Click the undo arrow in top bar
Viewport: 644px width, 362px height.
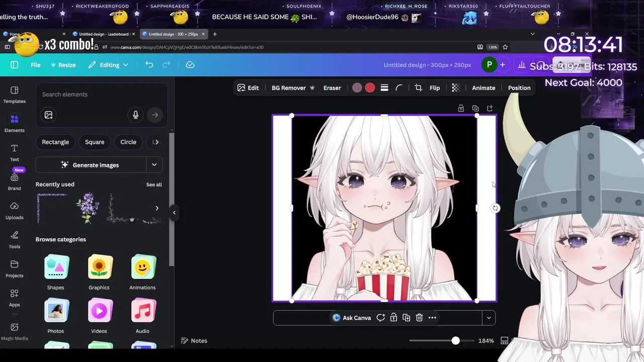click(x=149, y=65)
